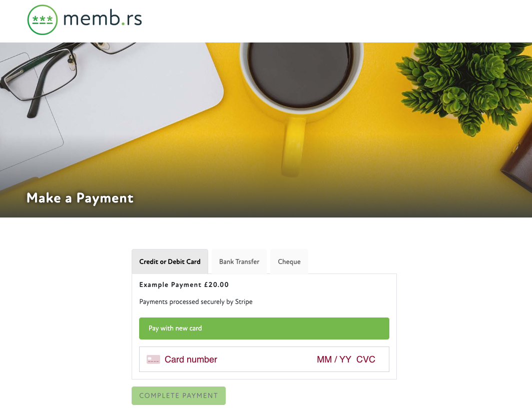Click the credit card icon in the card field
The height and width of the screenshot is (415, 532).
point(153,359)
